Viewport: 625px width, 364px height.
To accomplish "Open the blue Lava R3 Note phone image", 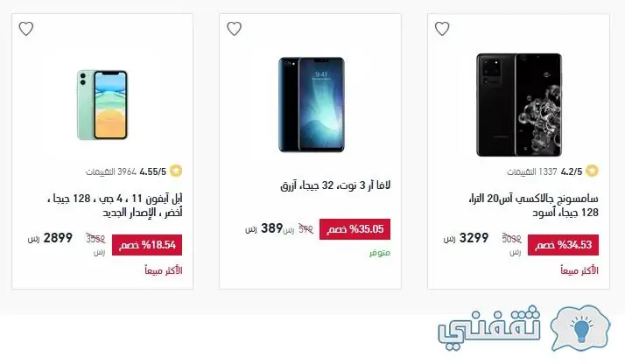I will click(312, 104).
